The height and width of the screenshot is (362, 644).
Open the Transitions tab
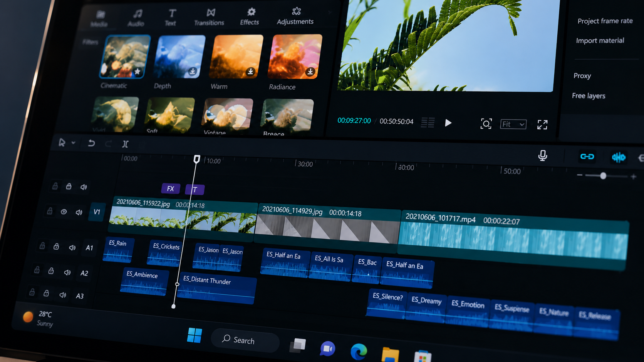tap(209, 17)
